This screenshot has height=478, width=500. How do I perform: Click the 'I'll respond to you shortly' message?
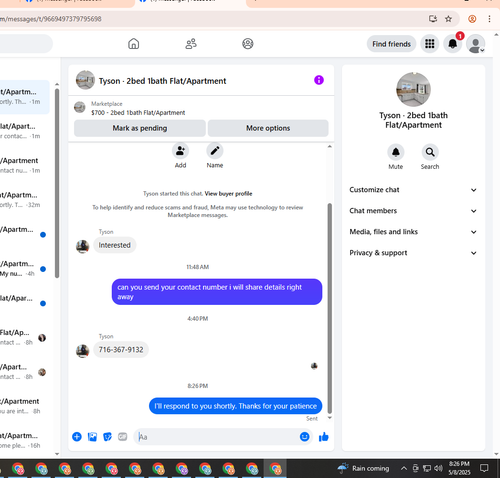[235, 406]
